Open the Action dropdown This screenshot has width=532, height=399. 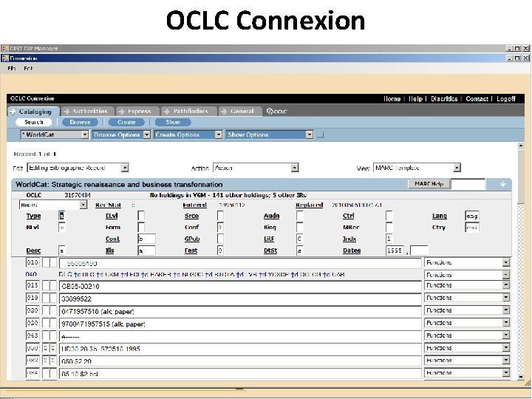[256, 168]
